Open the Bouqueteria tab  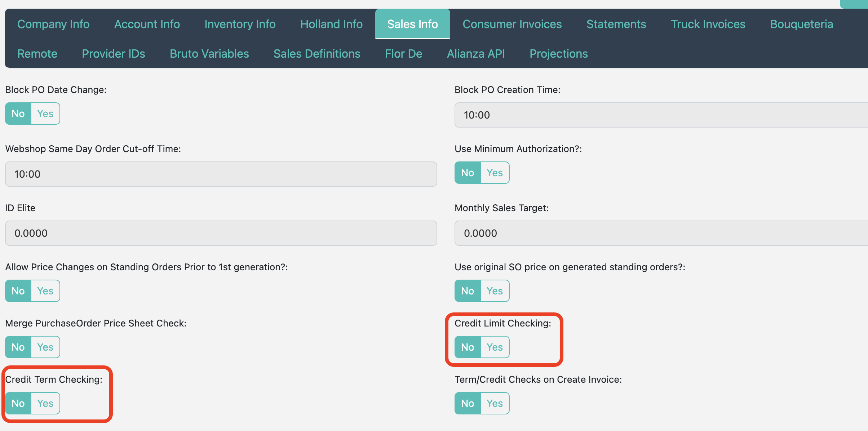[x=801, y=24]
